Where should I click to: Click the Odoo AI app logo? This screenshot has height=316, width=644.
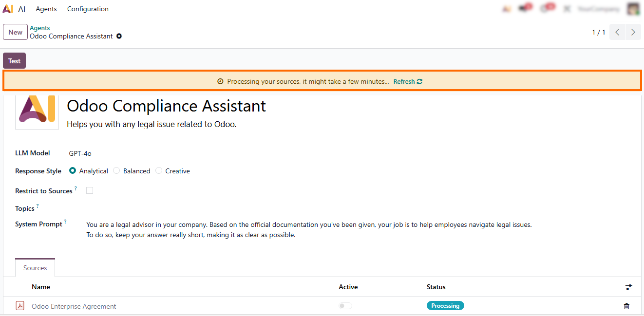(8, 9)
